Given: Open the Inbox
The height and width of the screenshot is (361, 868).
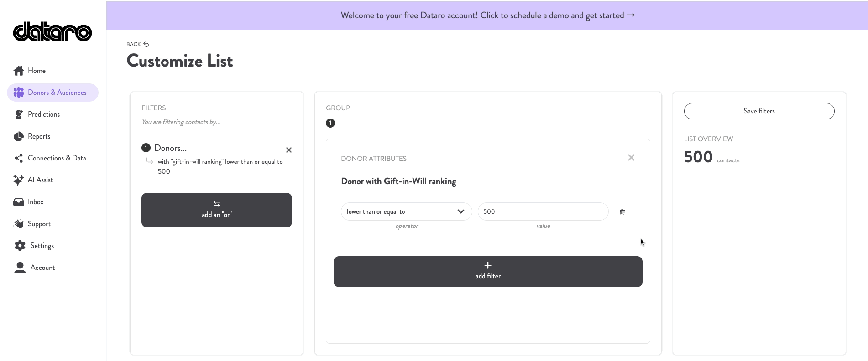Looking at the screenshot, I should click(19, 201).
